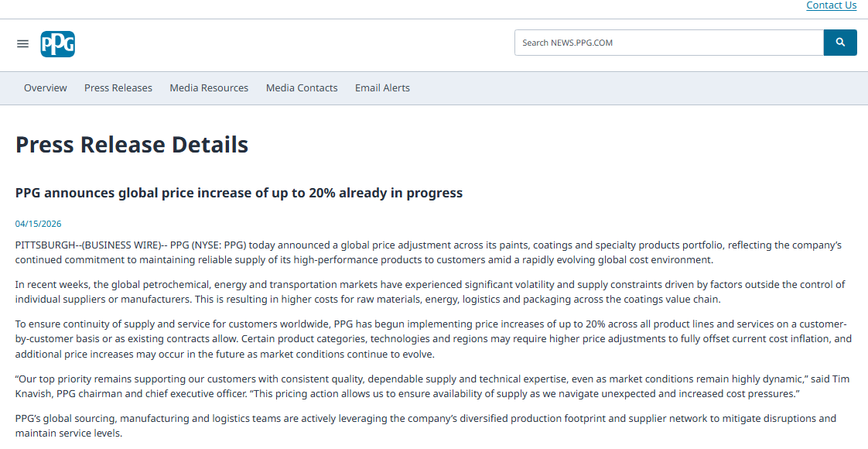Viewport: 868px width, 449px height.
Task: Open the Contact Us link
Action: (x=831, y=5)
